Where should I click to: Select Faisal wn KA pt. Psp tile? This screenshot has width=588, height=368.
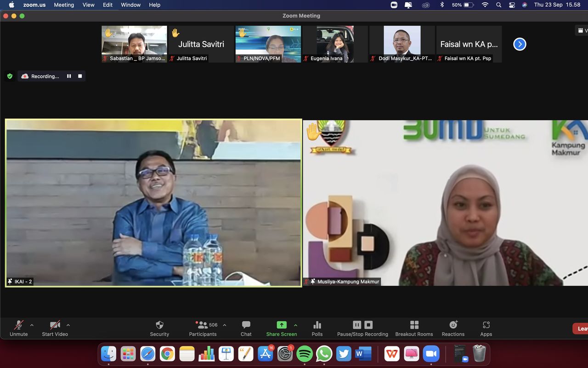pyautogui.click(x=469, y=44)
